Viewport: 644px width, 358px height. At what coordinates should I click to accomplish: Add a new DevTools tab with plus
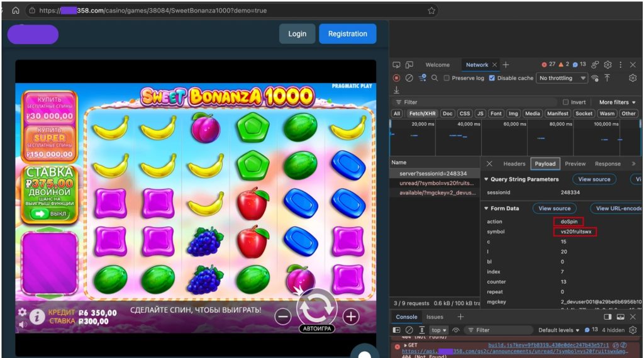[x=506, y=65]
